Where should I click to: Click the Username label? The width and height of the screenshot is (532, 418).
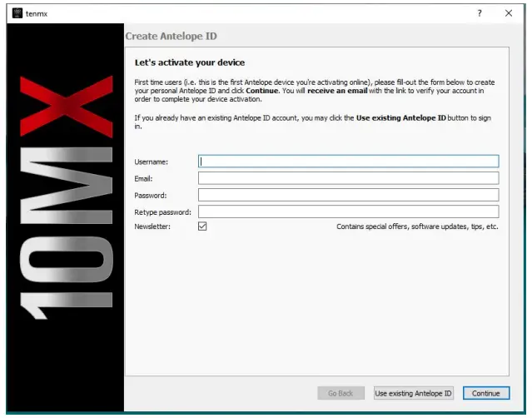coord(151,162)
